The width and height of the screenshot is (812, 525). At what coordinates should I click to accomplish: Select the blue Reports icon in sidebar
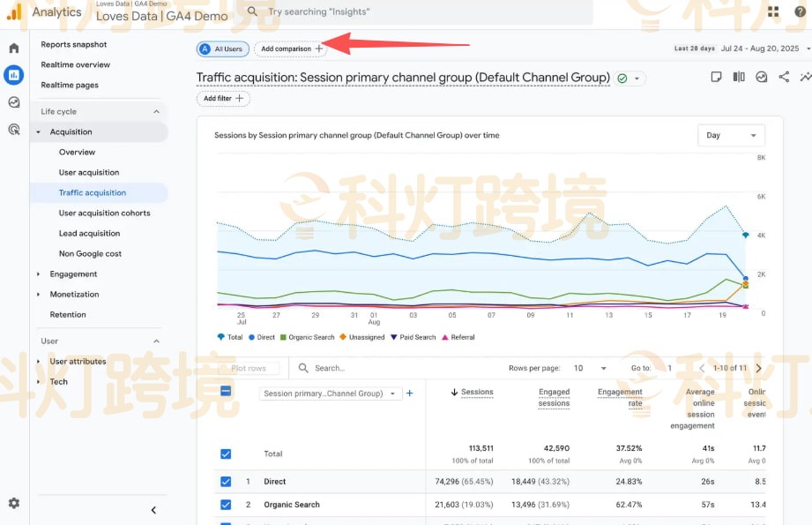coord(13,74)
